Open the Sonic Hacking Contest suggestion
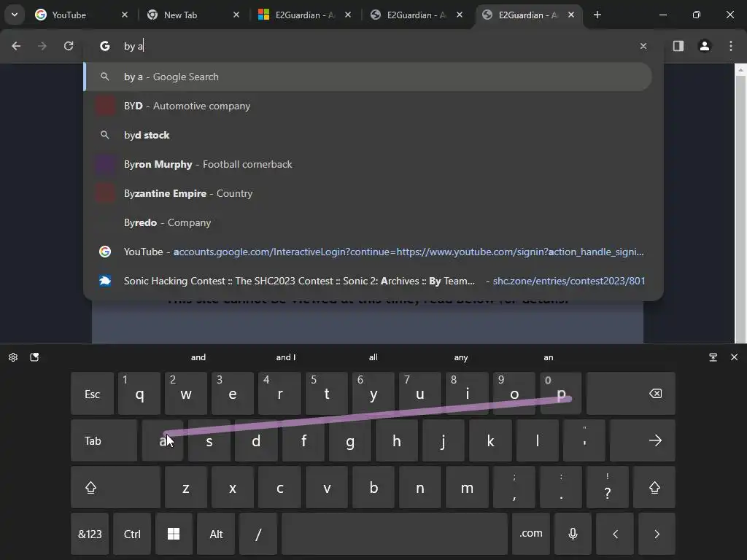 pyautogui.click(x=368, y=281)
